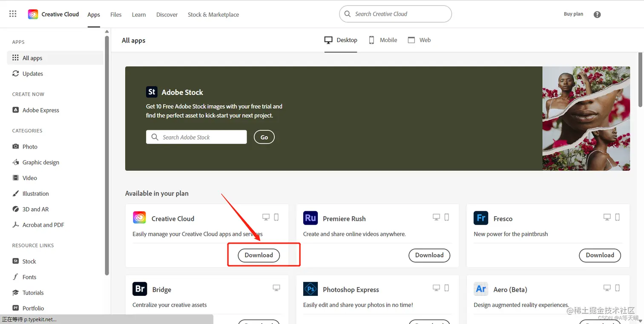Screen dimensions: 644x324
Task: Select the Web platform tab
Action: (419, 40)
